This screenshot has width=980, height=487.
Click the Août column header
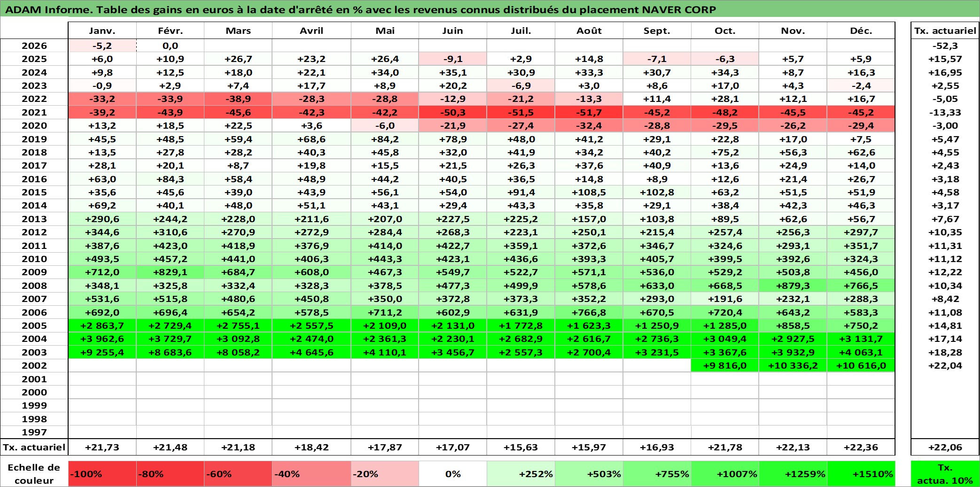589,31
